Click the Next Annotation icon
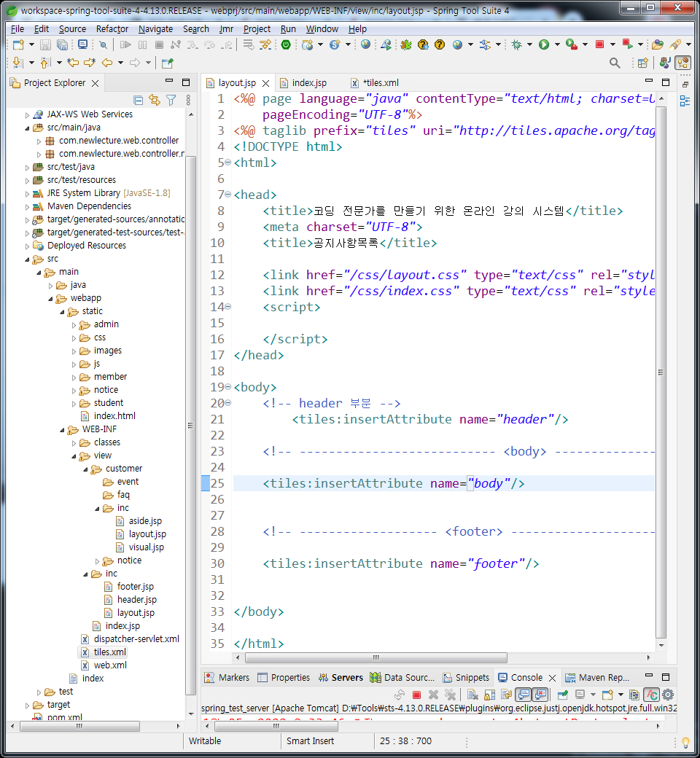 coord(17,63)
